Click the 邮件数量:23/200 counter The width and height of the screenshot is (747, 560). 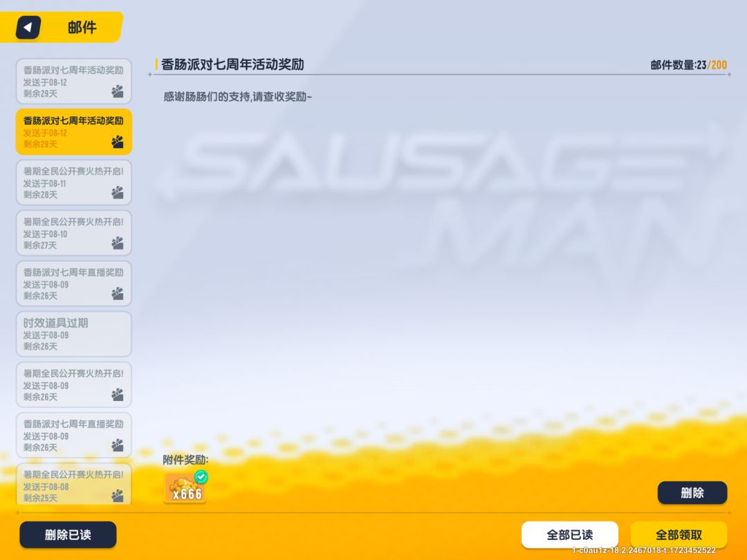[x=688, y=65]
